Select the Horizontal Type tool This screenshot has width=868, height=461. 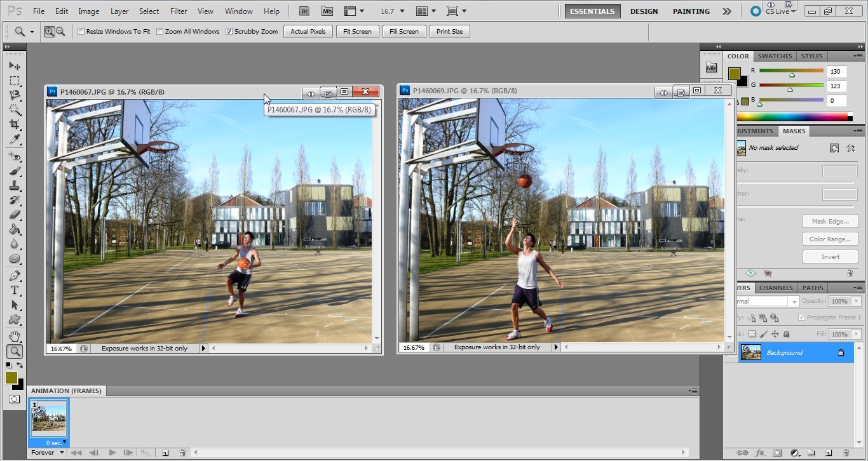(x=14, y=290)
